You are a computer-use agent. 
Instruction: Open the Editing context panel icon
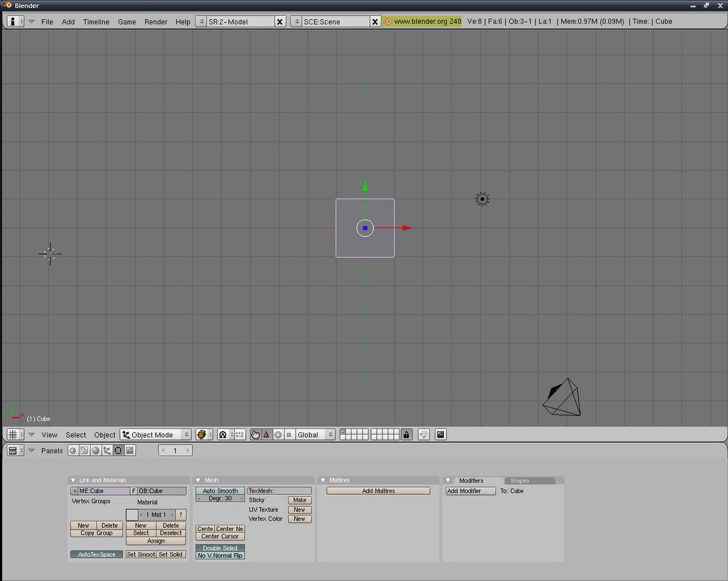coord(118,450)
